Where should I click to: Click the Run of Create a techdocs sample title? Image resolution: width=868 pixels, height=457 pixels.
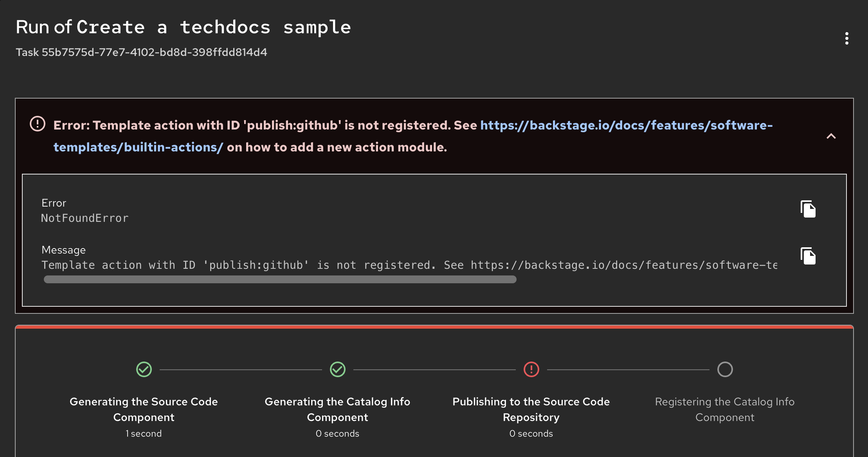(183, 27)
